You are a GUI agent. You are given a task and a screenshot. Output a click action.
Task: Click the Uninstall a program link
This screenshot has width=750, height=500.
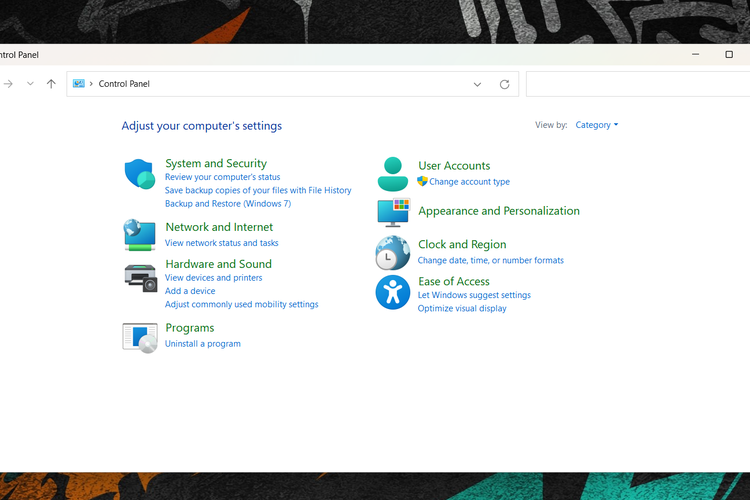202,344
